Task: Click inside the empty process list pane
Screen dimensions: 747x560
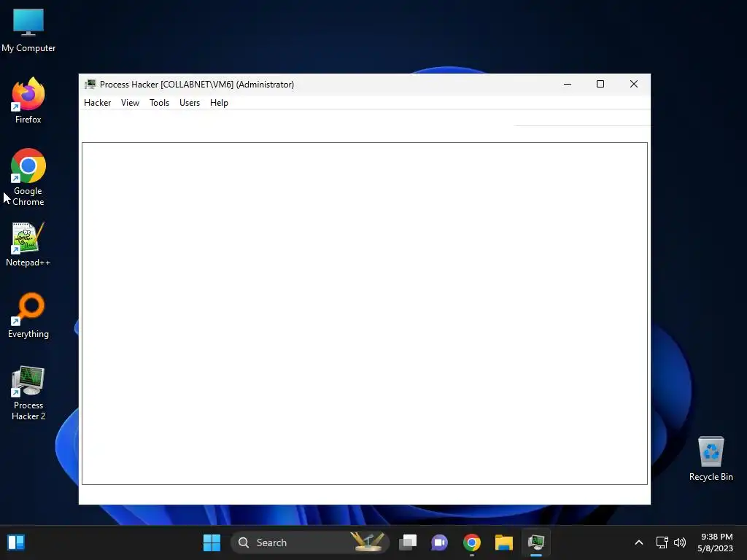Action: tap(365, 314)
